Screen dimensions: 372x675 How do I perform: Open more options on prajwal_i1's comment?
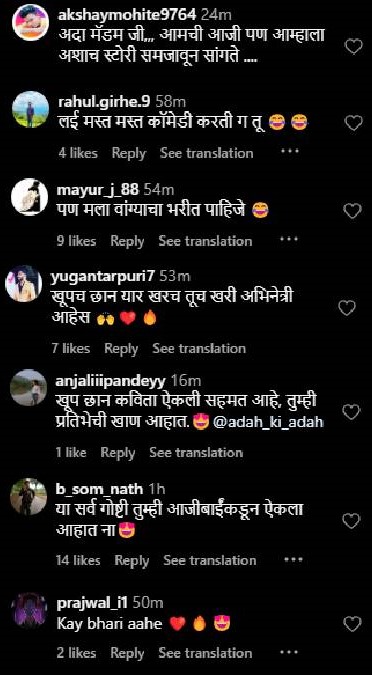pyautogui.click(x=288, y=651)
